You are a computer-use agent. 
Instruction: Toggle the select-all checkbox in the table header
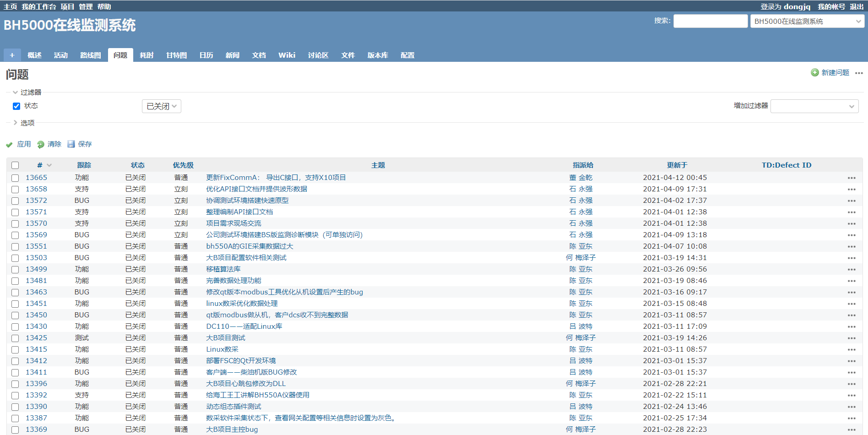15,165
